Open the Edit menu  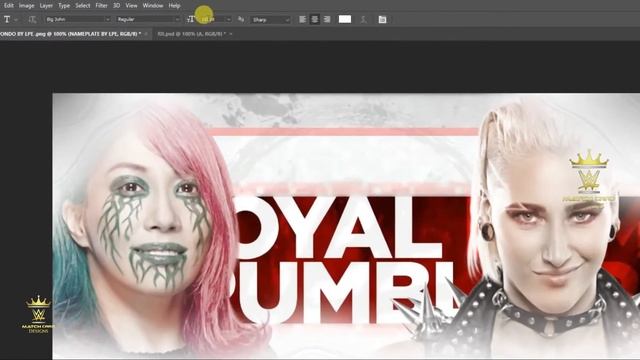point(9,6)
